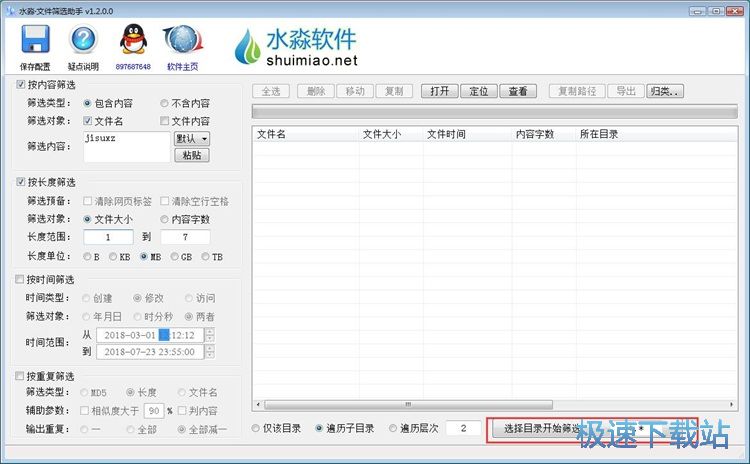Click the 查看 button
Viewport: 750px width, 464px height.
pyautogui.click(x=518, y=91)
